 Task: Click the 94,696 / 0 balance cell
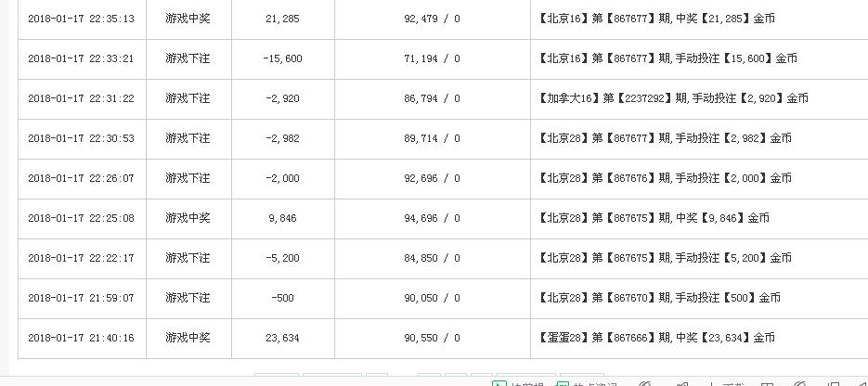432,218
